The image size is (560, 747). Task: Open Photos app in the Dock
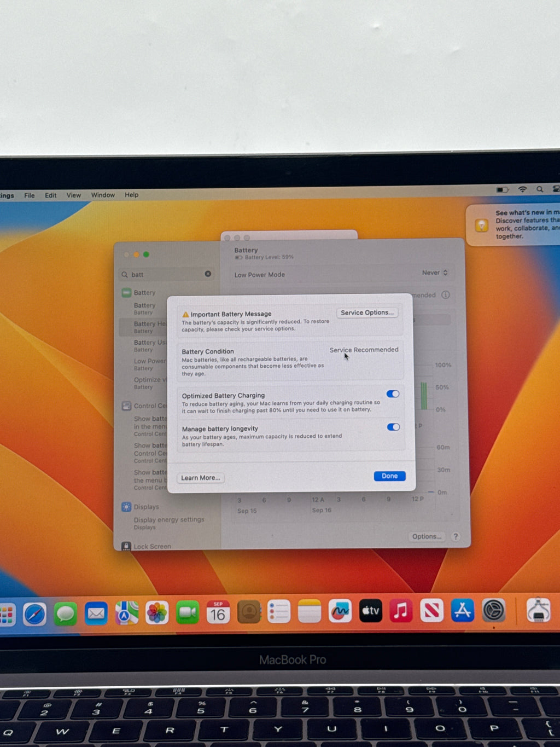[x=157, y=613]
